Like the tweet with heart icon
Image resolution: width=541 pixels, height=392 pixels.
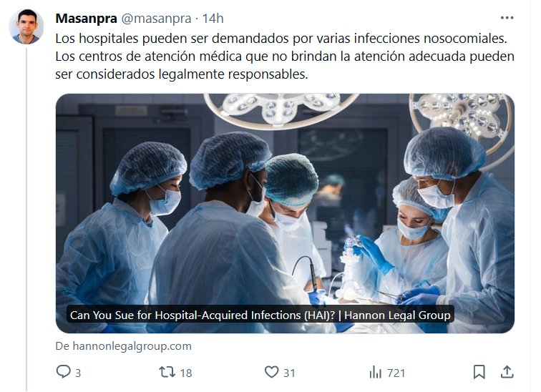pyautogui.click(x=271, y=372)
